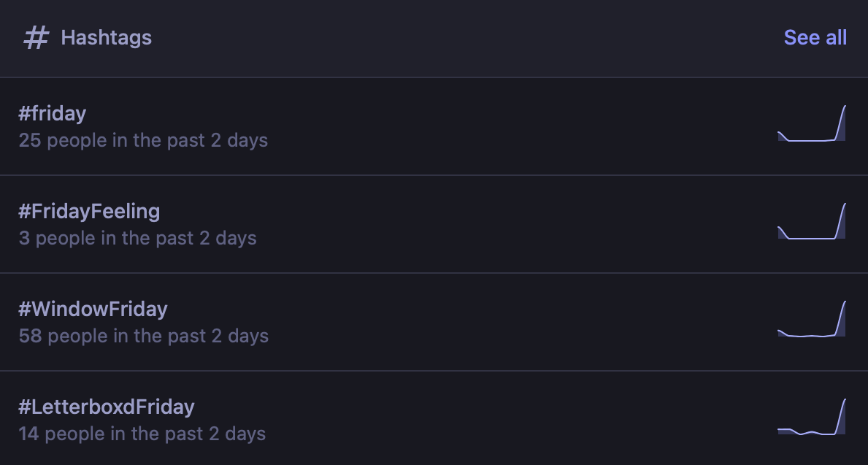The image size is (868, 465).
Task: Click the hashtag symbol icon in header
Action: point(37,38)
